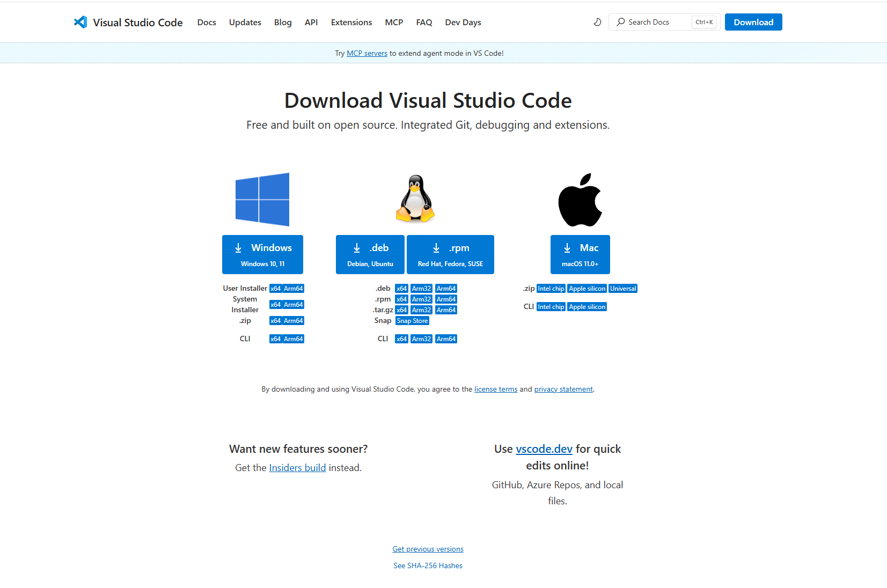Viewport: 887px width, 588px height.
Task: Download the Mac macOS 11.0+ build
Action: 580,254
